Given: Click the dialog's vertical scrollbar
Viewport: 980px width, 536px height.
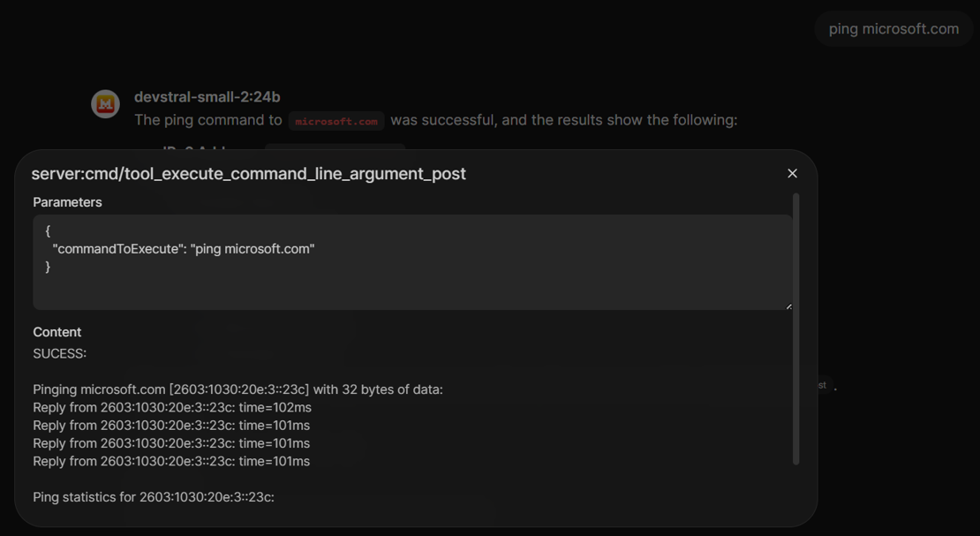Looking at the screenshot, I should point(795,327).
